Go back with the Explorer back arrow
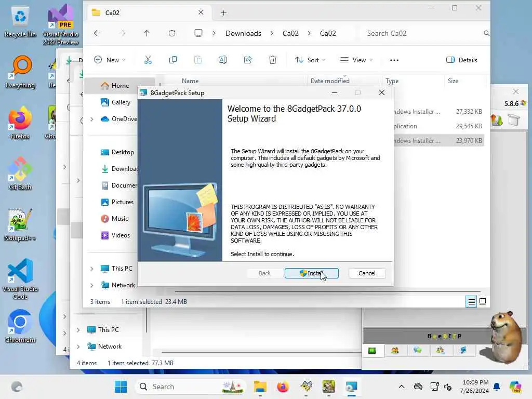532x399 pixels. point(97,33)
